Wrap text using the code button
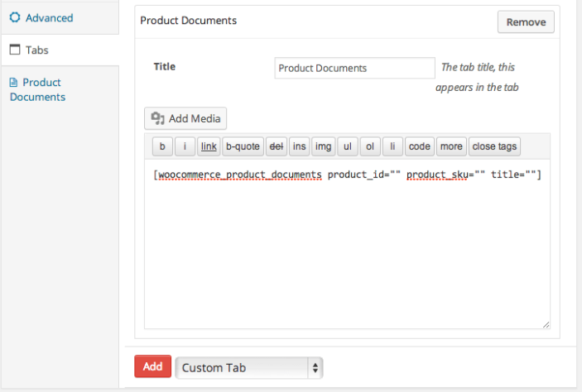 pos(420,146)
